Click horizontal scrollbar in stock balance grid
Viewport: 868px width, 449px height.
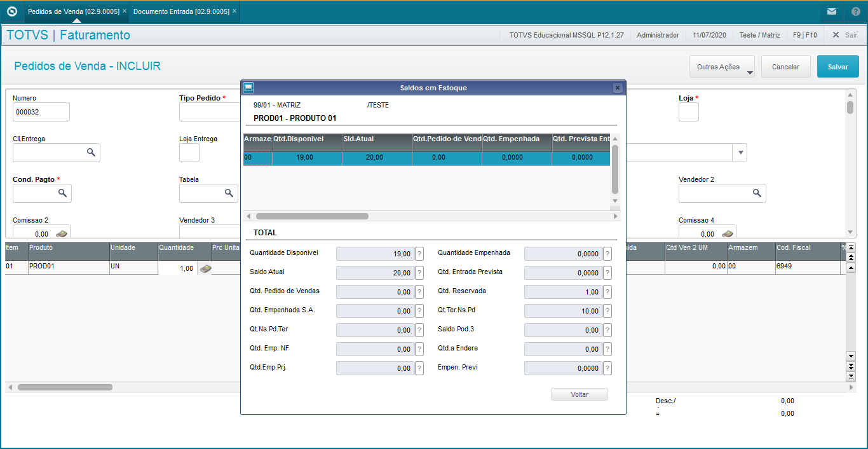311,216
